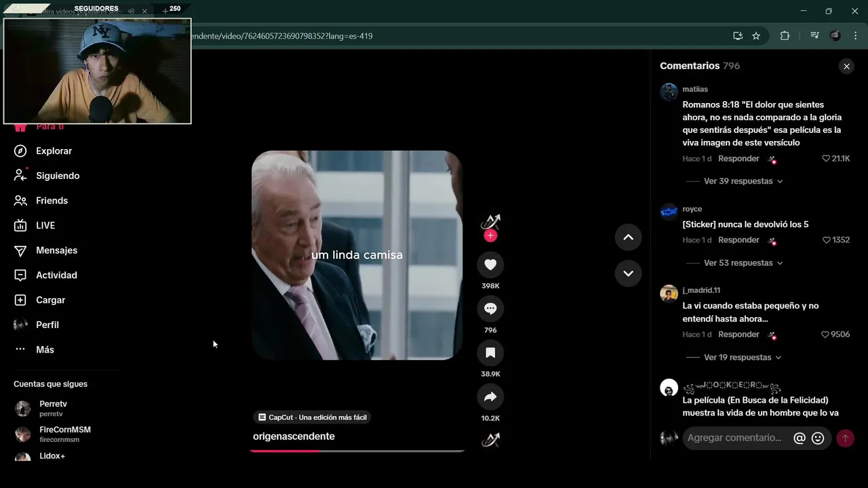Open j_madrid.11 profile name

point(701,291)
